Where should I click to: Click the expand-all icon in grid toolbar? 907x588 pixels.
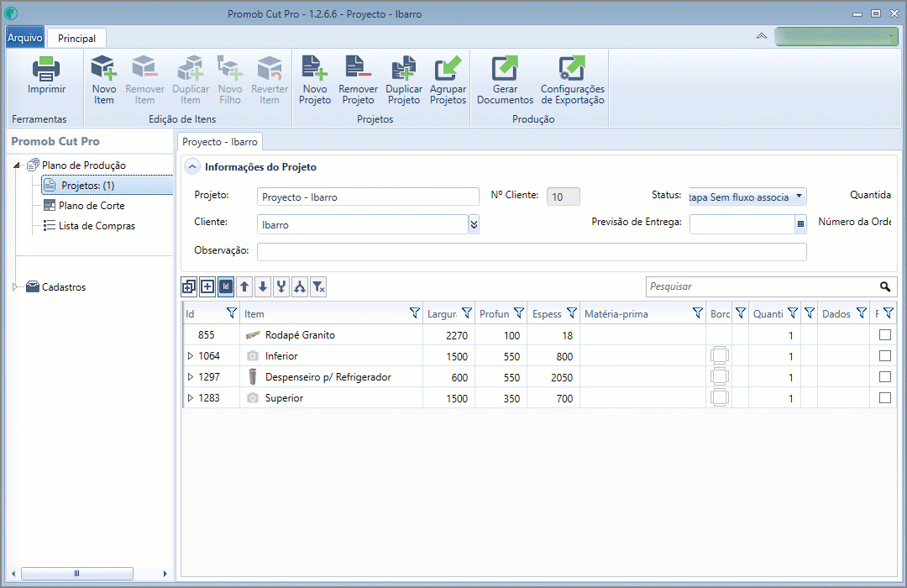189,286
